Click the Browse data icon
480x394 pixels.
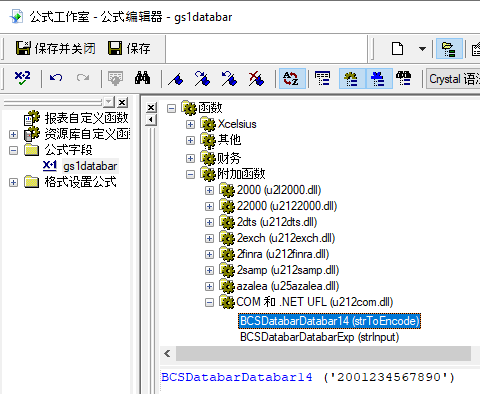115,78
